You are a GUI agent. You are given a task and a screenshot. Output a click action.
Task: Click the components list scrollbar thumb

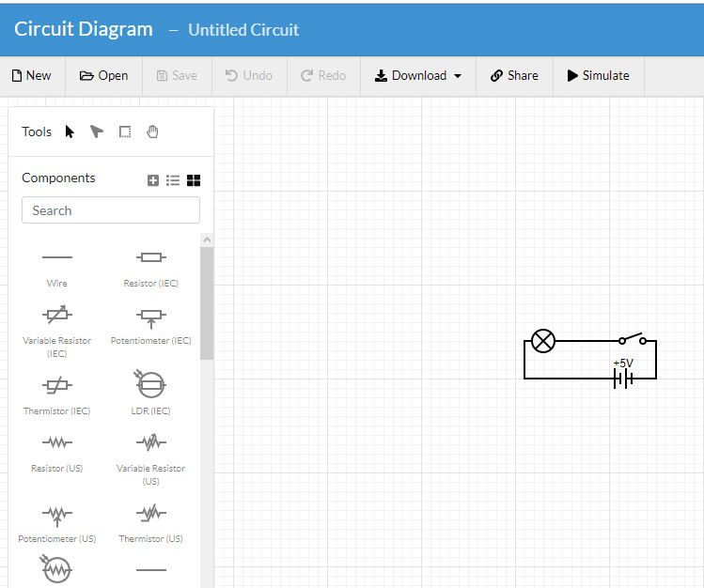tap(207, 303)
